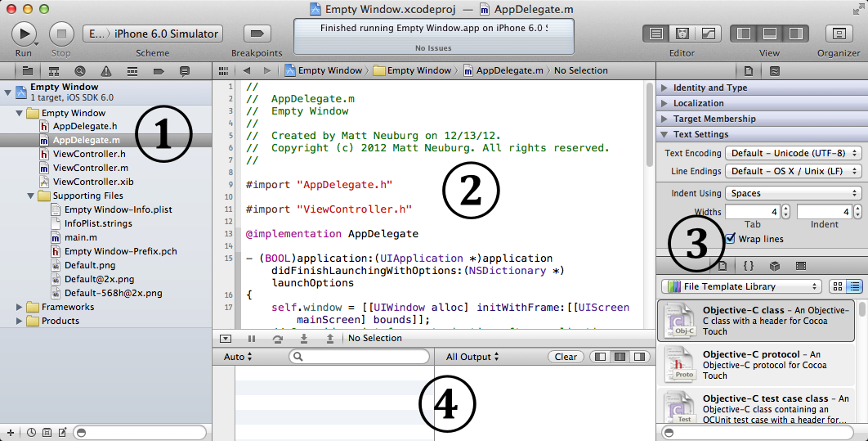Run the project with the Run button
868x441 pixels.
point(24,34)
